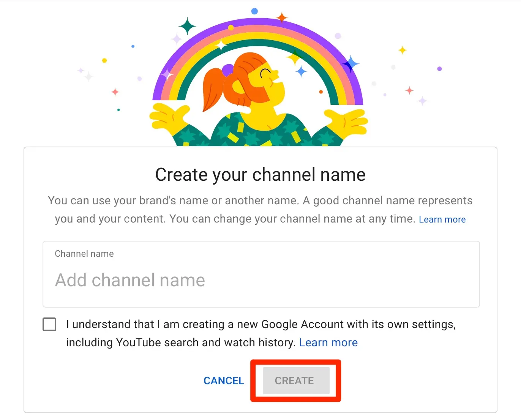This screenshot has width=521, height=420.
Task: Click the small 'Channel name' field label
Action: pos(84,254)
